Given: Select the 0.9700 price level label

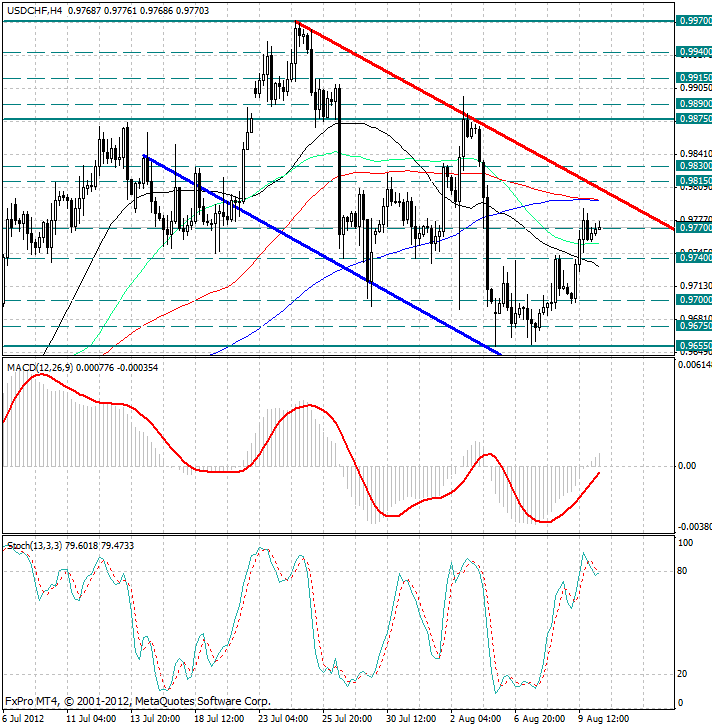Looking at the screenshot, I should pyautogui.click(x=694, y=300).
